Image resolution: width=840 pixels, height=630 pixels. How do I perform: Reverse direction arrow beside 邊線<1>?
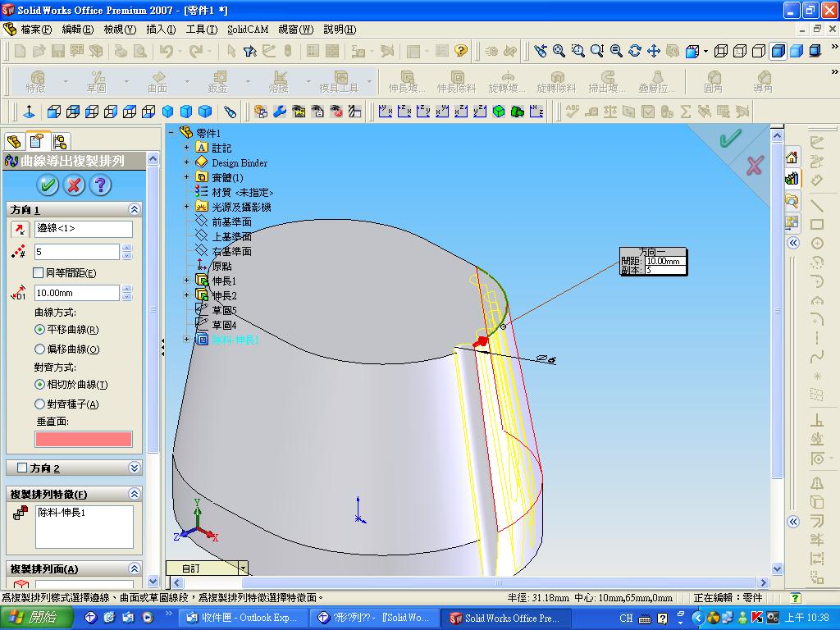coord(20,230)
